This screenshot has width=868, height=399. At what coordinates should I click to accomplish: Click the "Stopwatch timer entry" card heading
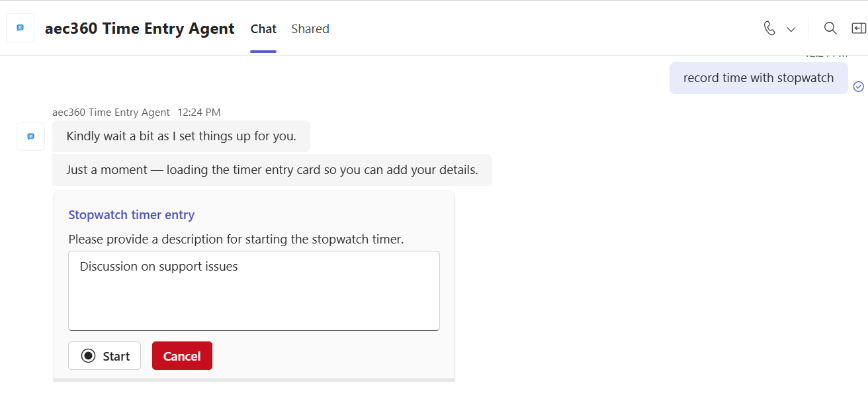tap(132, 215)
